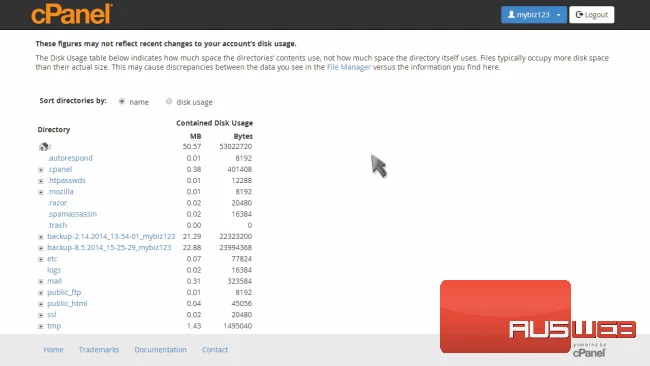Open the .mozilla directory link
The width and height of the screenshot is (650, 366).
[60, 191]
